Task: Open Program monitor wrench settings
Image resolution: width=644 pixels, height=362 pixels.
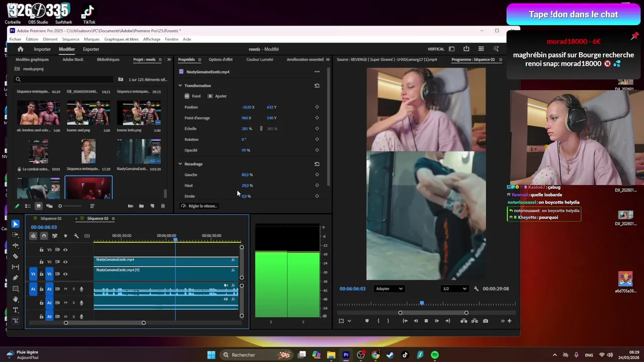Action: tap(476, 289)
